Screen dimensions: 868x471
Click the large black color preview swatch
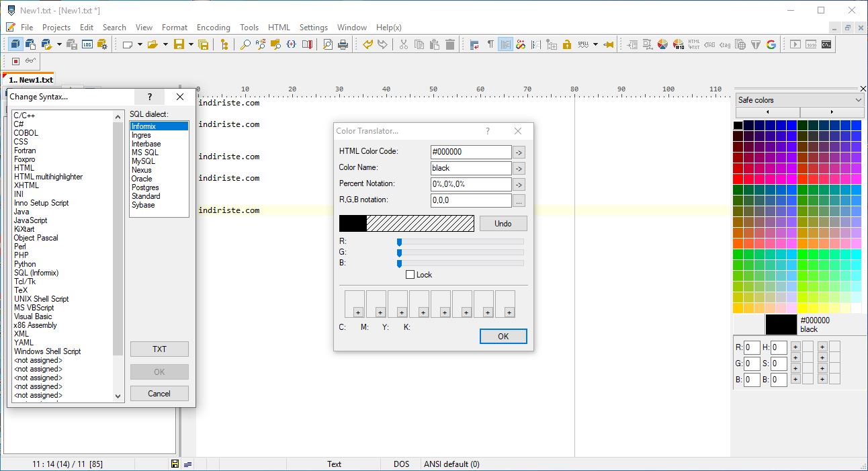click(781, 325)
